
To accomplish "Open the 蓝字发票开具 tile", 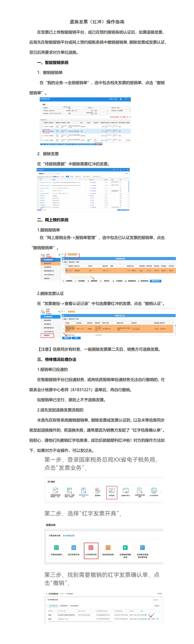I will 74,551.
